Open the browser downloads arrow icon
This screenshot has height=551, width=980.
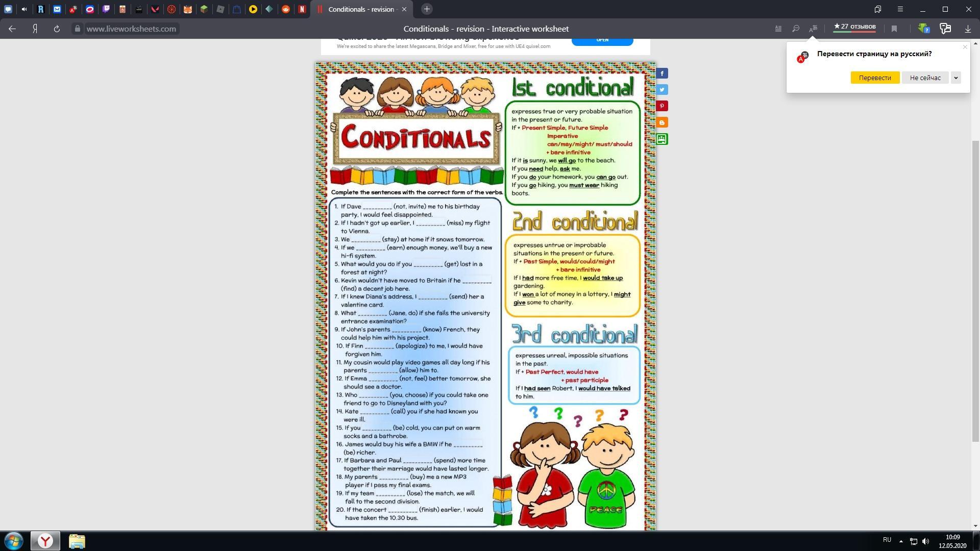click(x=968, y=29)
